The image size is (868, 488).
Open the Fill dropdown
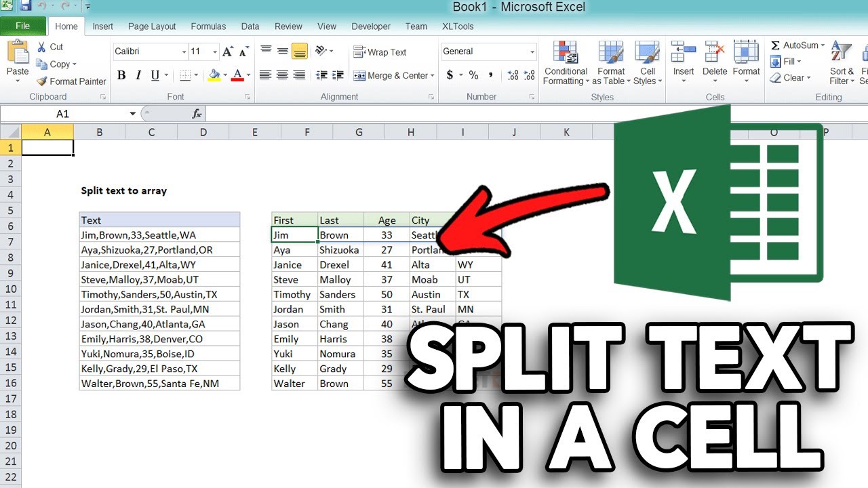click(x=787, y=62)
